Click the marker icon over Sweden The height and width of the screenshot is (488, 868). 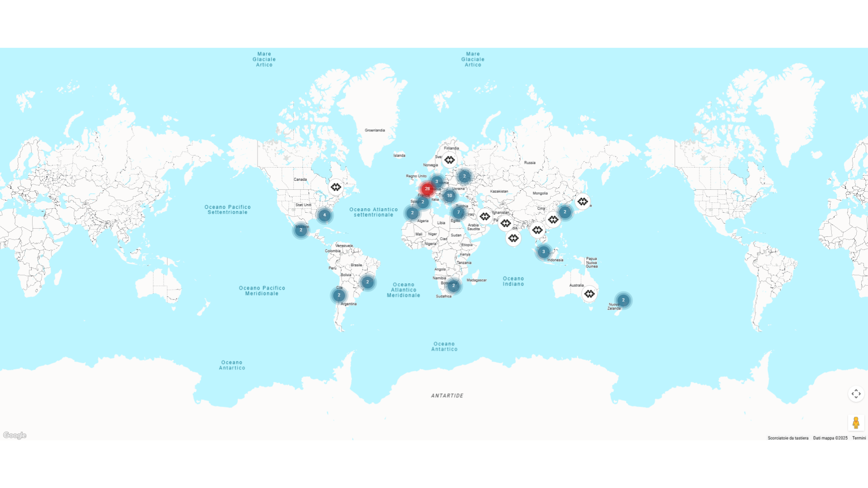(450, 160)
